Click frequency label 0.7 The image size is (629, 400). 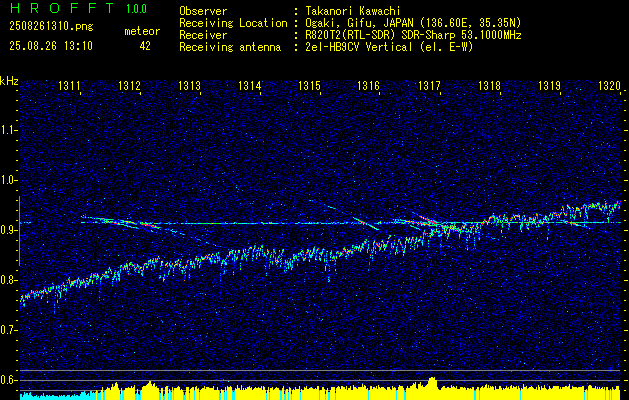click(x=8, y=330)
